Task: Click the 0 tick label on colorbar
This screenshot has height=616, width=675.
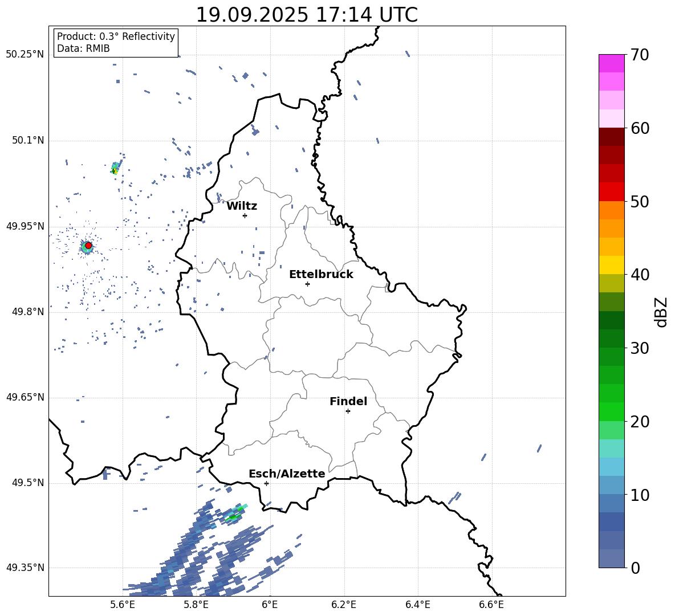Action: (635, 568)
